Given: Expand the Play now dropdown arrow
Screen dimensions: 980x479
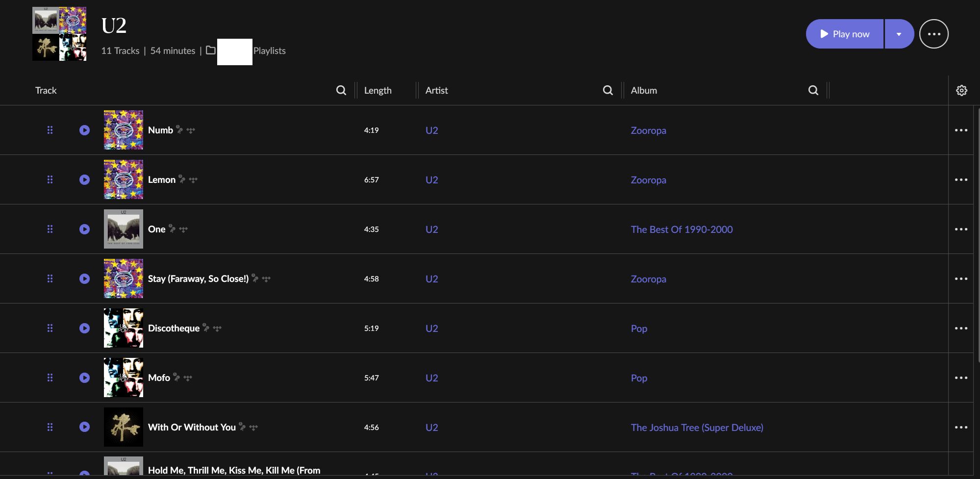Looking at the screenshot, I should click(899, 34).
